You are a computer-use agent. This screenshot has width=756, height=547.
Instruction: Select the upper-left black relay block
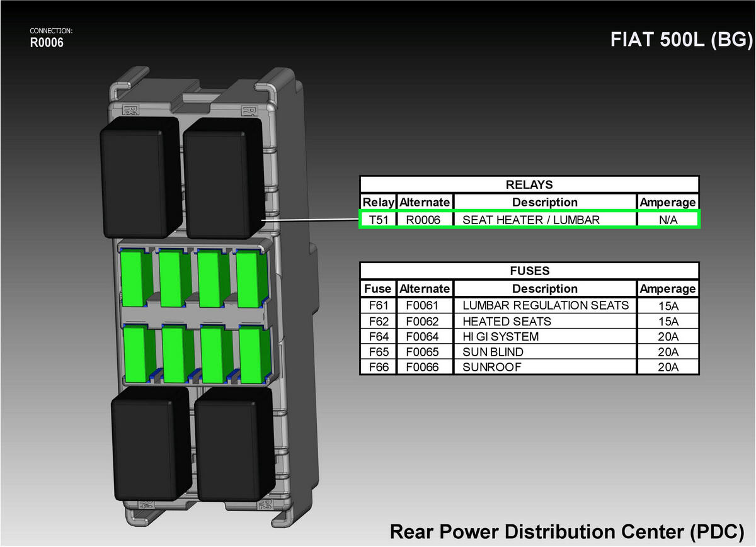(140, 177)
